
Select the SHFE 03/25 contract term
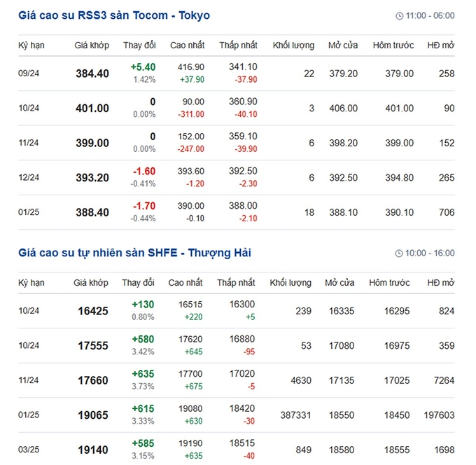coord(29,450)
